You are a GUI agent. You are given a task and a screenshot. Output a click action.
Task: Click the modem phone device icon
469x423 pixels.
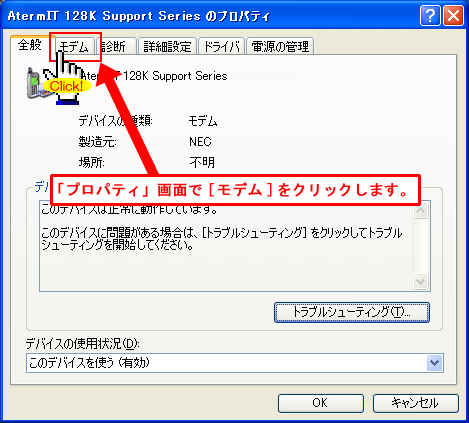click(x=36, y=83)
